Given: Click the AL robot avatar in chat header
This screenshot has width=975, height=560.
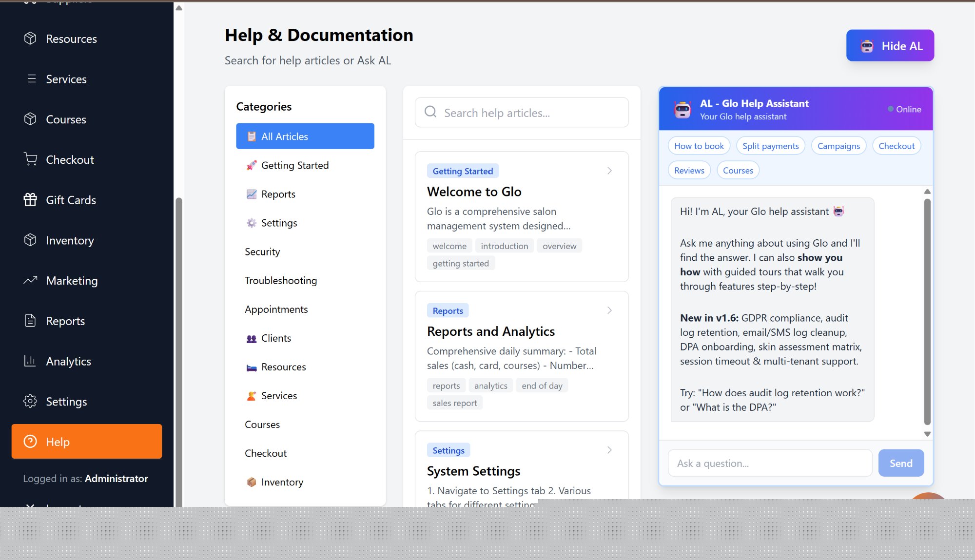Looking at the screenshot, I should point(682,109).
